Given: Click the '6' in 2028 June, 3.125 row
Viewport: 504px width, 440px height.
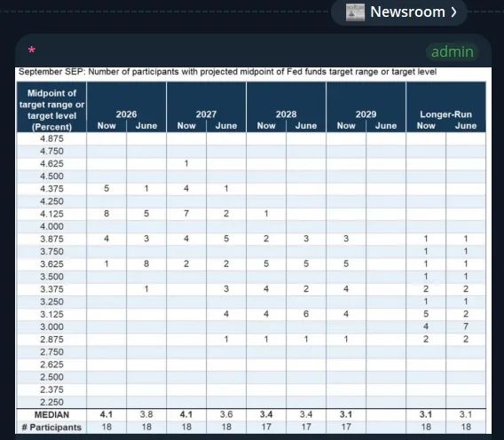Looking at the screenshot, I should (x=306, y=314).
